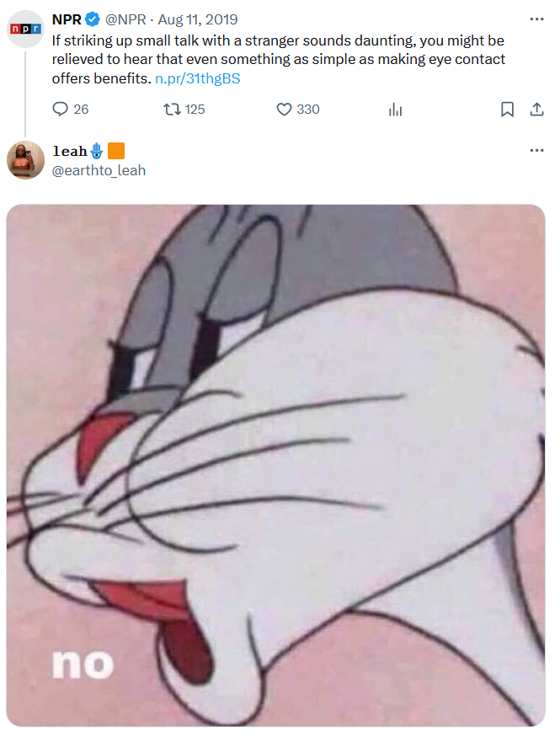Open the n.pr/31thgBS link
This screenshot has height=734, width=560.
click(x=204, y=78)
